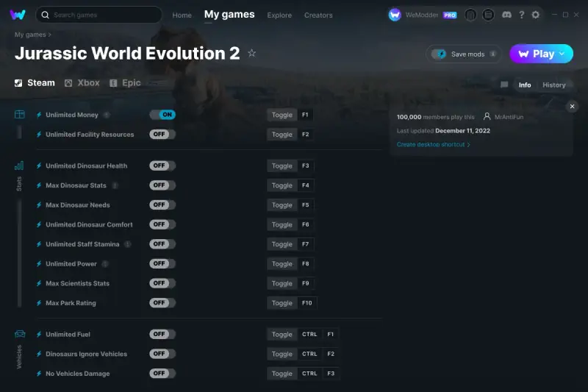Click the Steam platform icon
Viewport: 588px width, 392px height.
(18, 83)
